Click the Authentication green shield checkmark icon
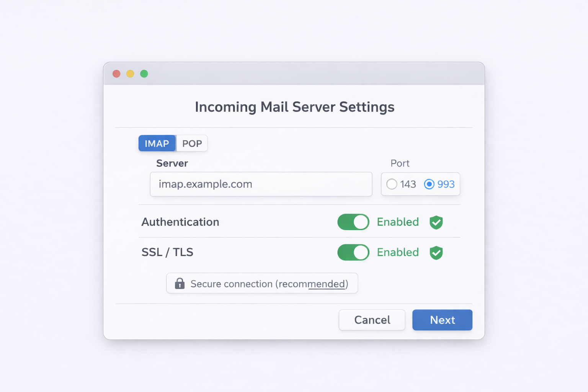The width and height of the screenshot is (588, 392). click(x=436, y=222)
